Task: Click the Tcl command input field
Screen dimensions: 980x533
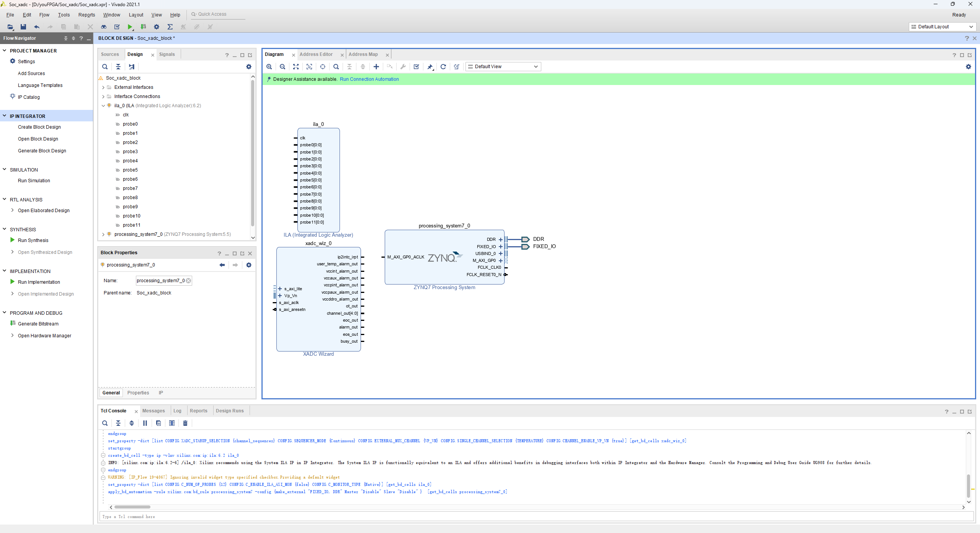Action: click(x=536, y=517)
